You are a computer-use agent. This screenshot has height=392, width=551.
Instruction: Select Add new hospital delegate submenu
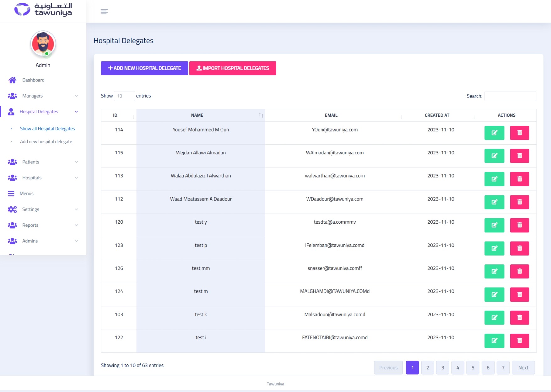pyautogui.click(x=46, y=142)
